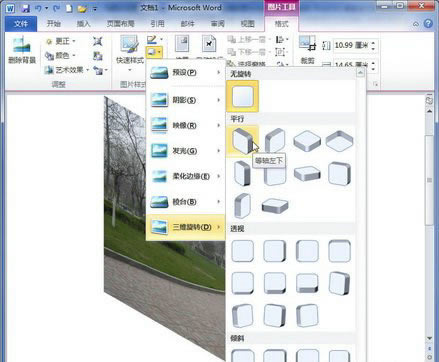
Task: Open the Group objects dropdown icon
Action: tap(282, 52)
